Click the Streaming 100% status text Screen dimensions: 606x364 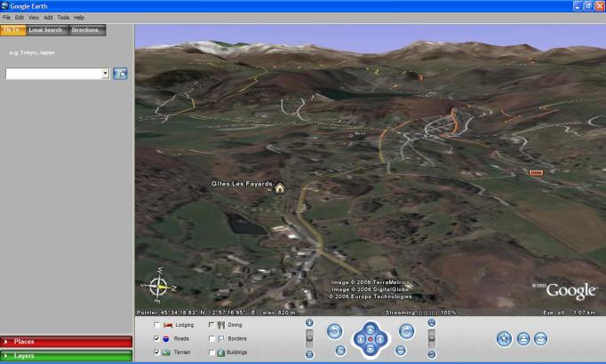pos(420,313)
